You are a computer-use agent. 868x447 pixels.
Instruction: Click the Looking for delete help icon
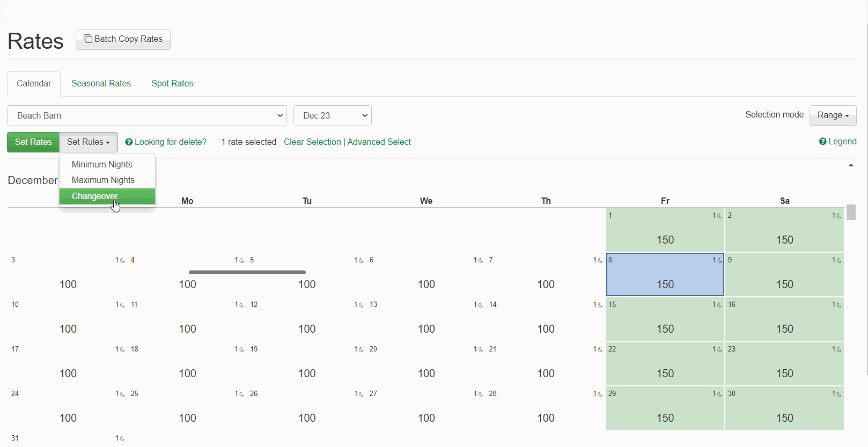point(129,142)
